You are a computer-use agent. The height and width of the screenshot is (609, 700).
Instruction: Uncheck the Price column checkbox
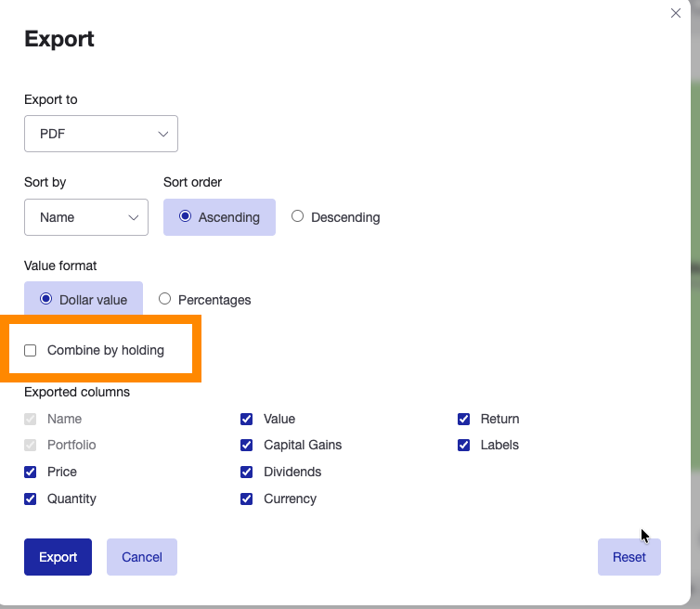coord(31,472)
